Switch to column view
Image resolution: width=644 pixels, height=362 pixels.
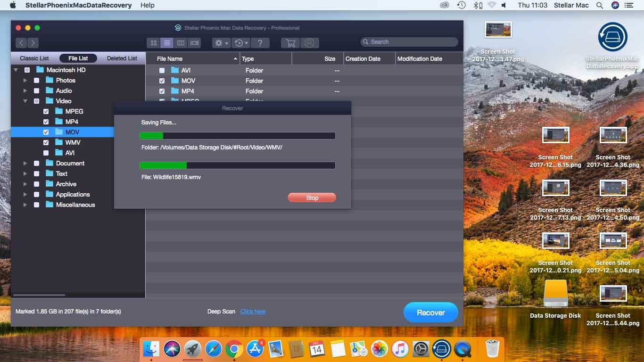pyautogui.click(x=181, y=43)
